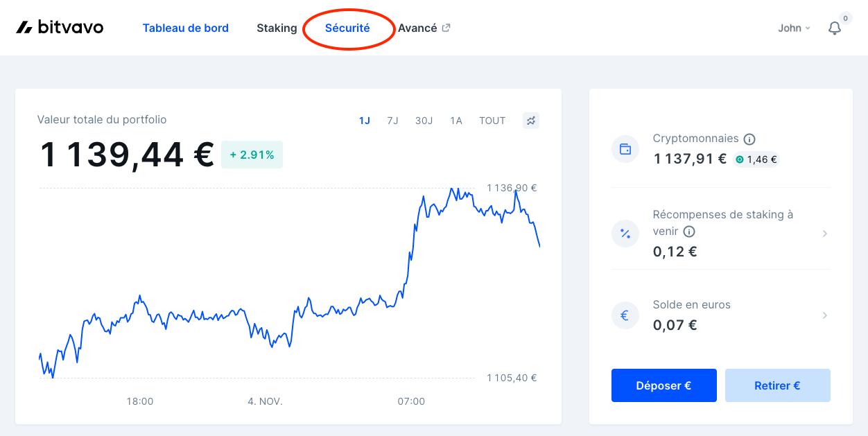
Task: Toggle the chart display mode icon
Action: pyautogui.click(x=531, y=121)
